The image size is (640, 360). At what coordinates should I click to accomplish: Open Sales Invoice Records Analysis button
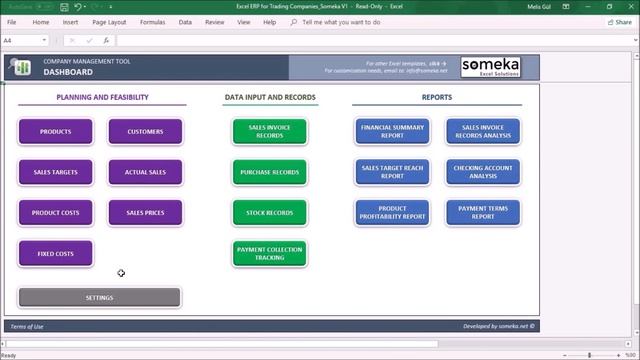tap(483, 131)
